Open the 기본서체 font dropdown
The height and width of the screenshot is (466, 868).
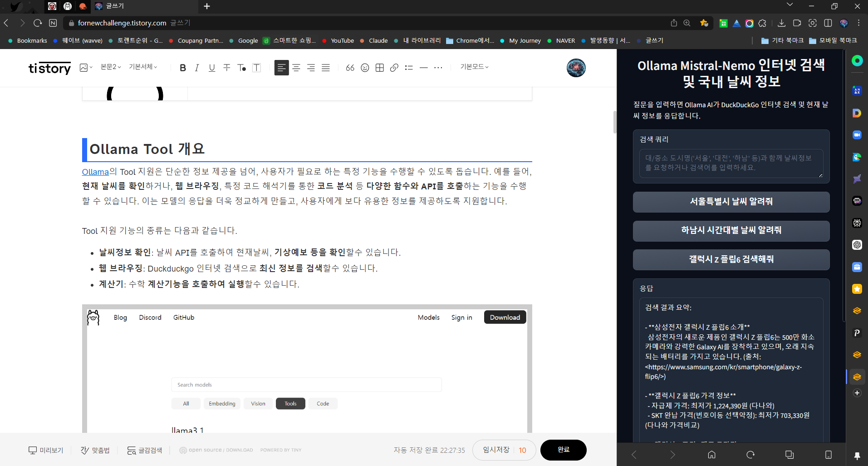click(143, 67)
